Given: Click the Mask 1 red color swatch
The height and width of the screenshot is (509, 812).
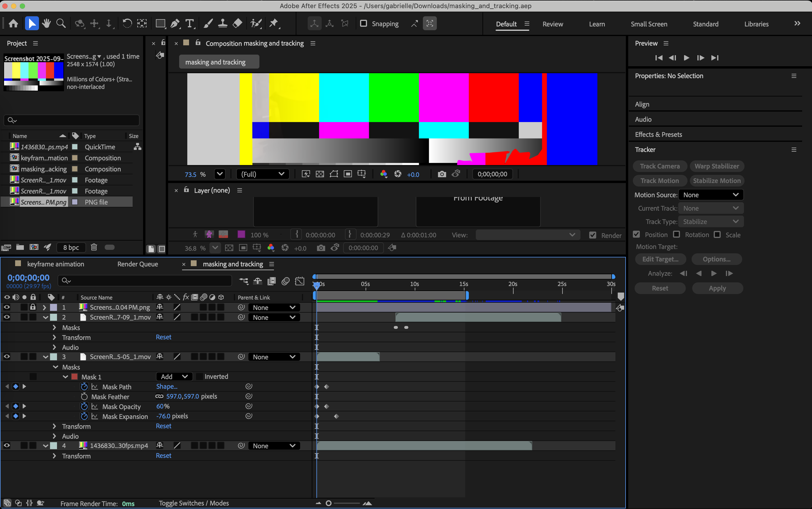Looking at the screenshot, I should pyautogui.click(x=74, y=377).
